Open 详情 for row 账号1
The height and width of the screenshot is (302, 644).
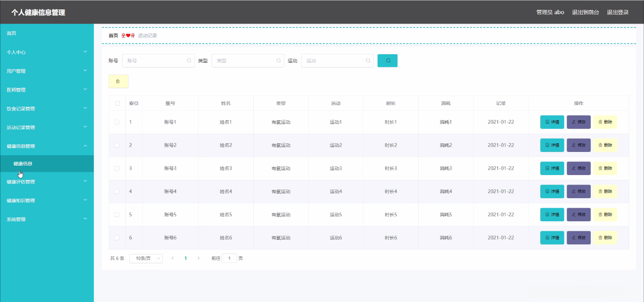tap(552, 122)
